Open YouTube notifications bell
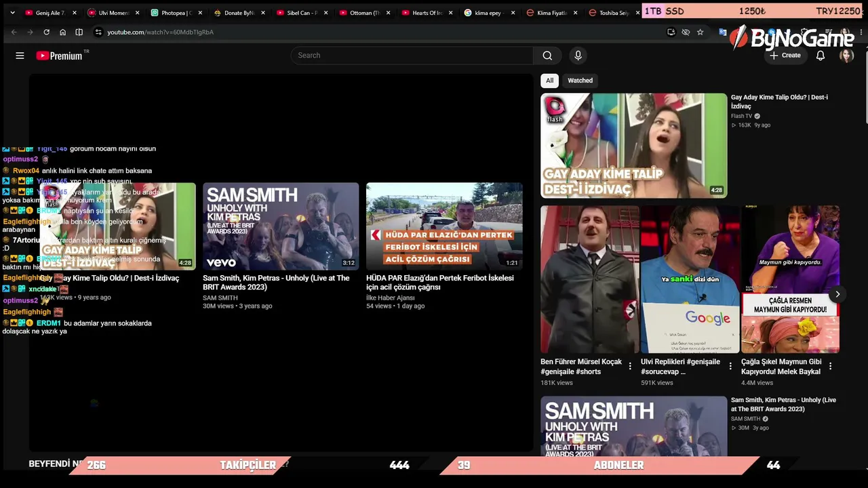The image size is (868, 488). click(x=821, y=56)
